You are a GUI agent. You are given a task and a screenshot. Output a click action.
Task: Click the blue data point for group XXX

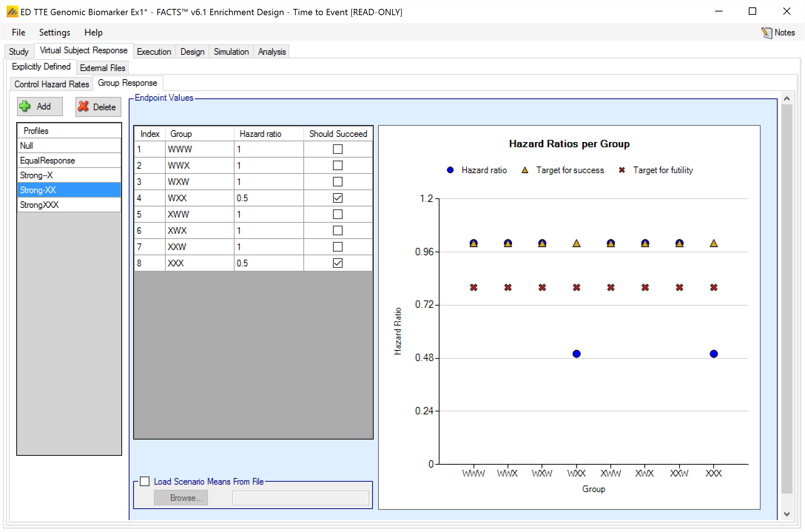tap(714, 354)
